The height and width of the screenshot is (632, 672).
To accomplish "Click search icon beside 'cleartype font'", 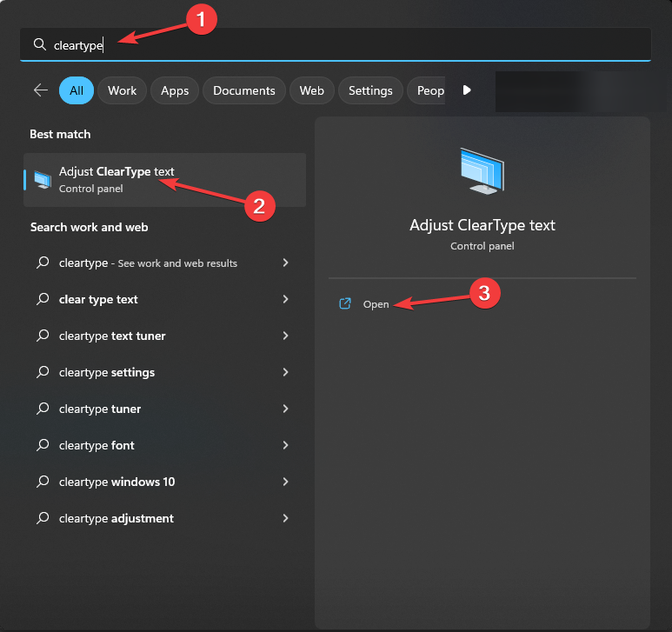I will pos(43,445).
